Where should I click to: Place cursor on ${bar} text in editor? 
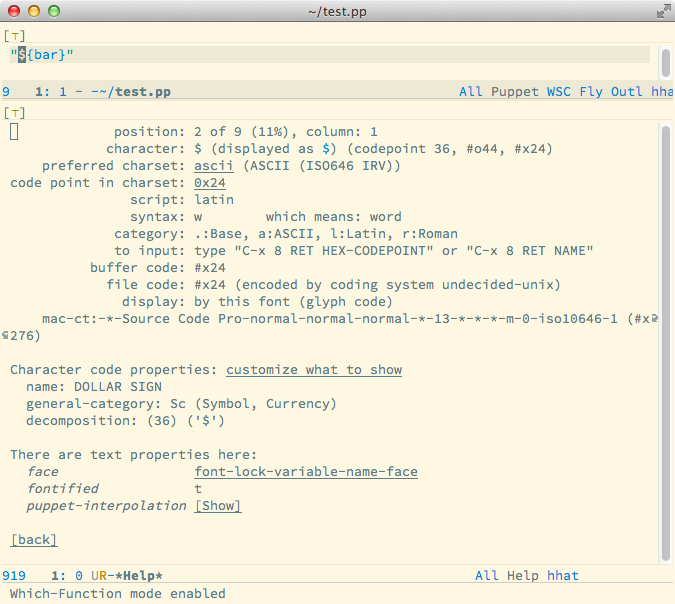[42, 55]
